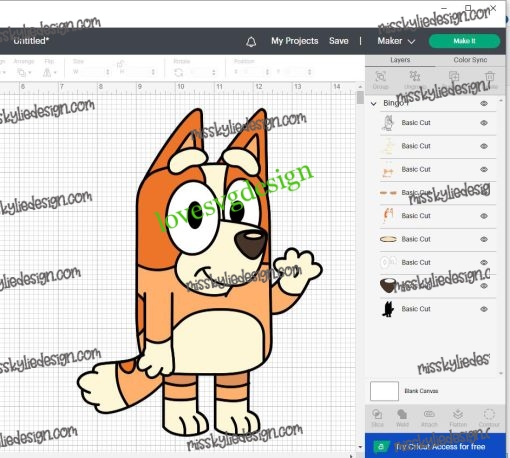Hide the cream oval layer
This screenshot has height=458, width=510.
tap(484, 239)
